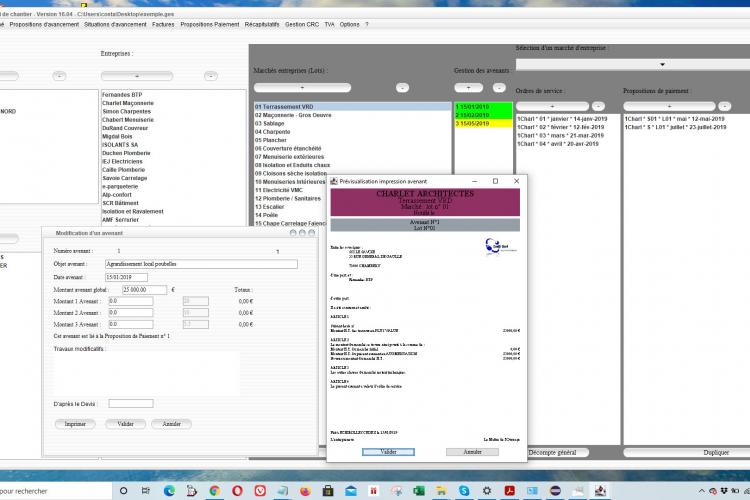Click Annuler in Modification d'un avenant dialog
The image size is (750, 500).
[x=171, y=424]
